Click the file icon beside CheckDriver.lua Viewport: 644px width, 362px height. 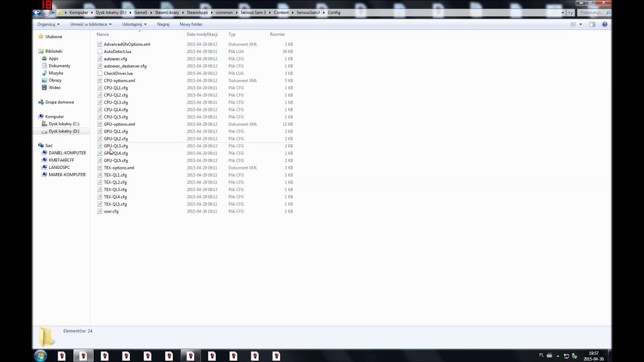[100, 73]
